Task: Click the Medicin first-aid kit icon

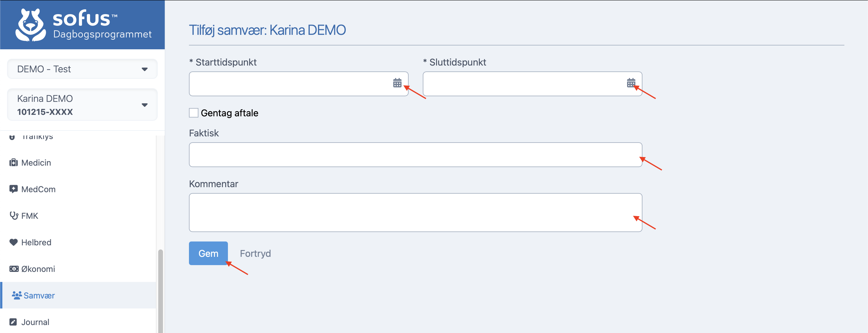Action: (x=14, y=163)
